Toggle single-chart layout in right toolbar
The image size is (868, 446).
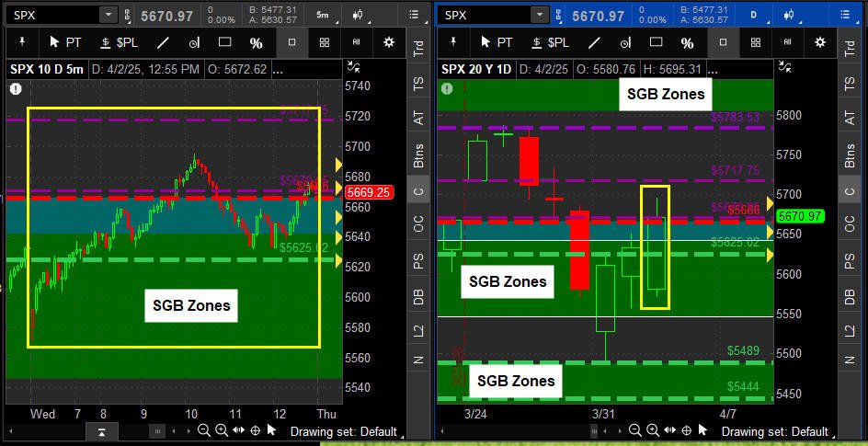tap(723, 42)
